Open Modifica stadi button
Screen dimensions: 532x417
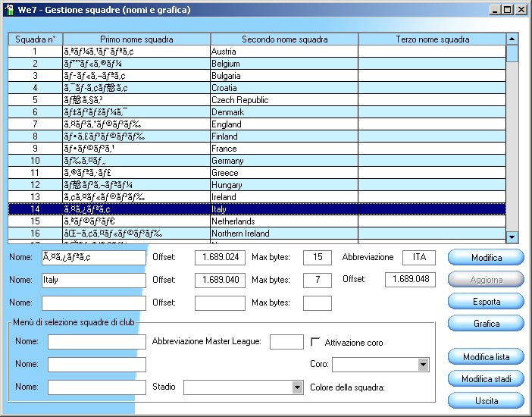pyautogui.click(x=486, y=378)
